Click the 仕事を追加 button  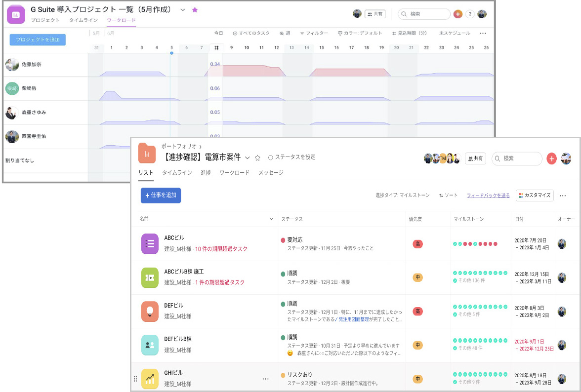coord(161,196)
